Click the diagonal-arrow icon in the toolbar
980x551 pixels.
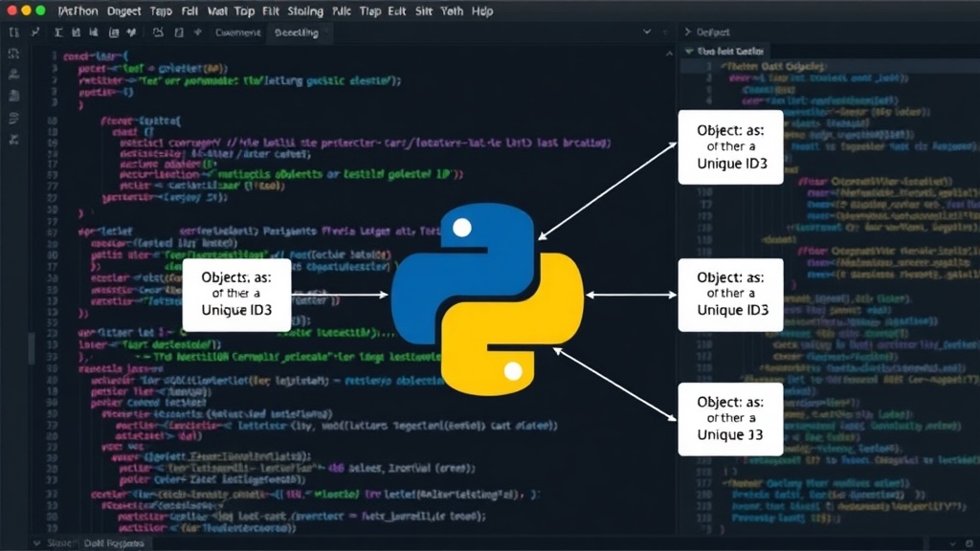(35, 32)
